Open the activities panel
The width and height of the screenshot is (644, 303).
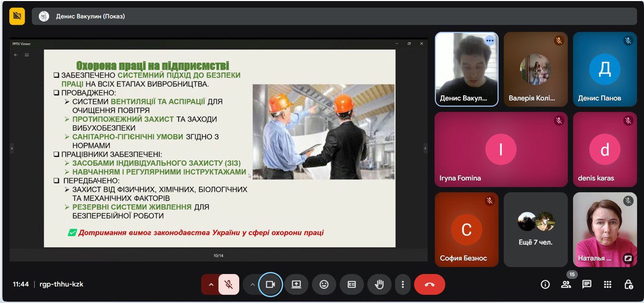click(608, 285)
